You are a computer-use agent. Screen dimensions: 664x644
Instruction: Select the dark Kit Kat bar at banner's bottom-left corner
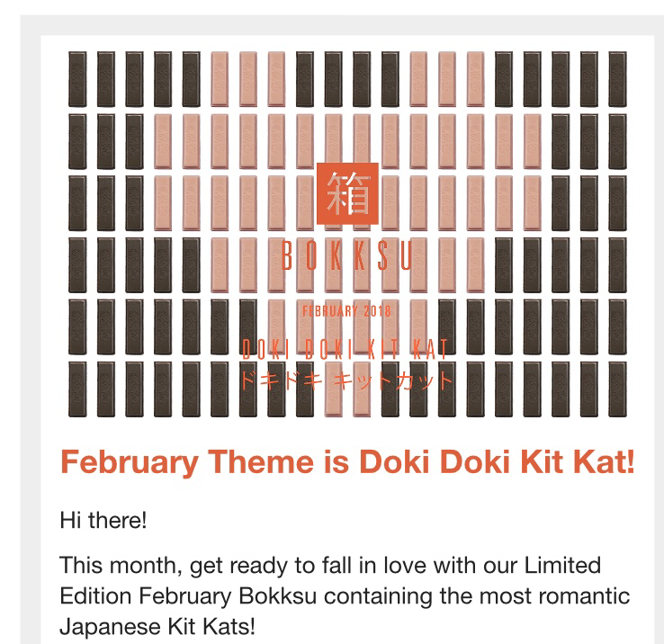coord(77,389)
